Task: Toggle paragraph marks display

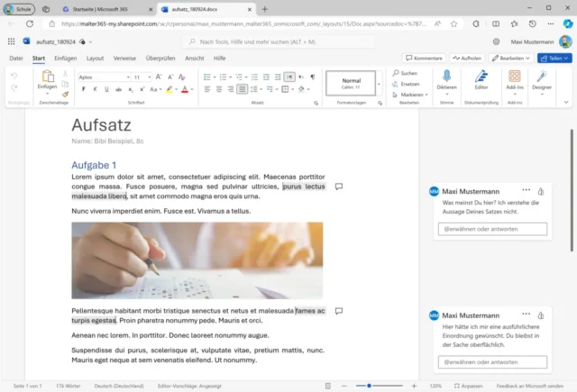Action: coord(313,77)
